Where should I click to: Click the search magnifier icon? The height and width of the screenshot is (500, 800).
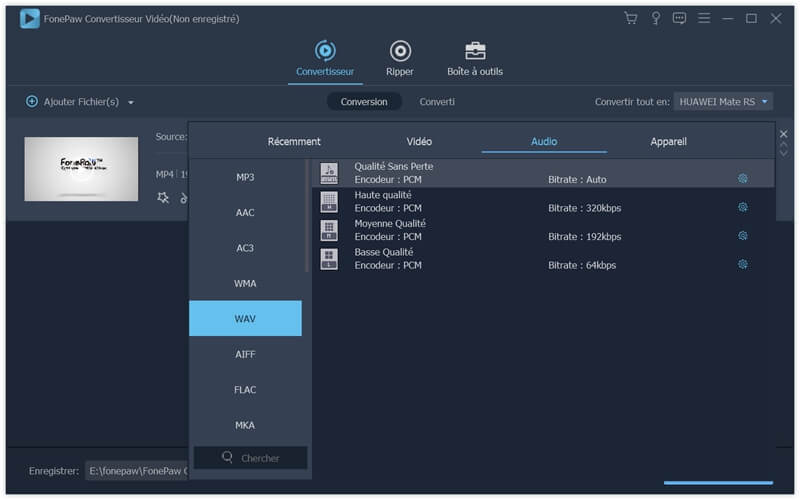coord(228,457)
